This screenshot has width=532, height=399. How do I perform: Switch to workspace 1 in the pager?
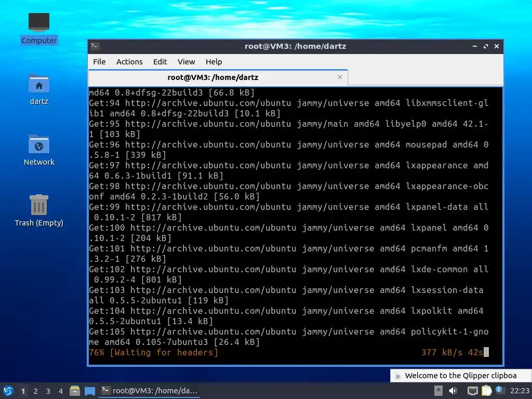point(23,391)
